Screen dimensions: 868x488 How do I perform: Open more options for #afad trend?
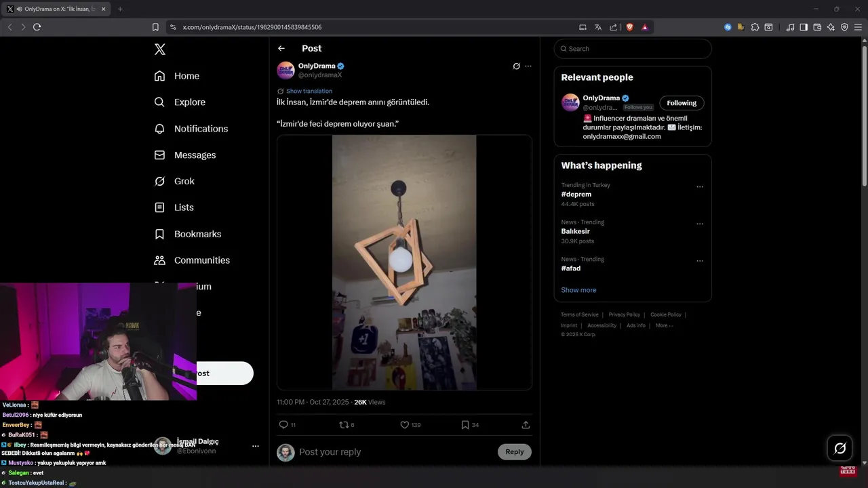tap(700, 261)
